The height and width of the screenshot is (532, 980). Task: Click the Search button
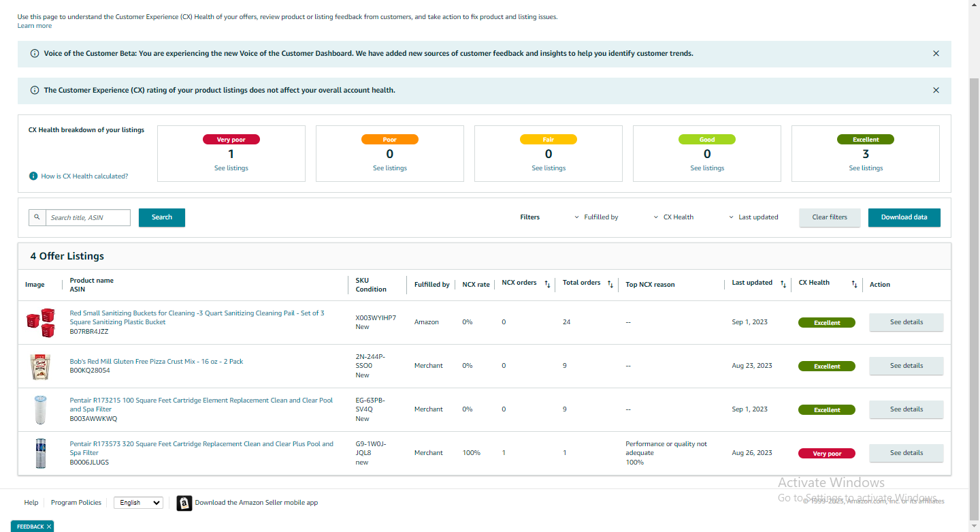click(162, 217)
